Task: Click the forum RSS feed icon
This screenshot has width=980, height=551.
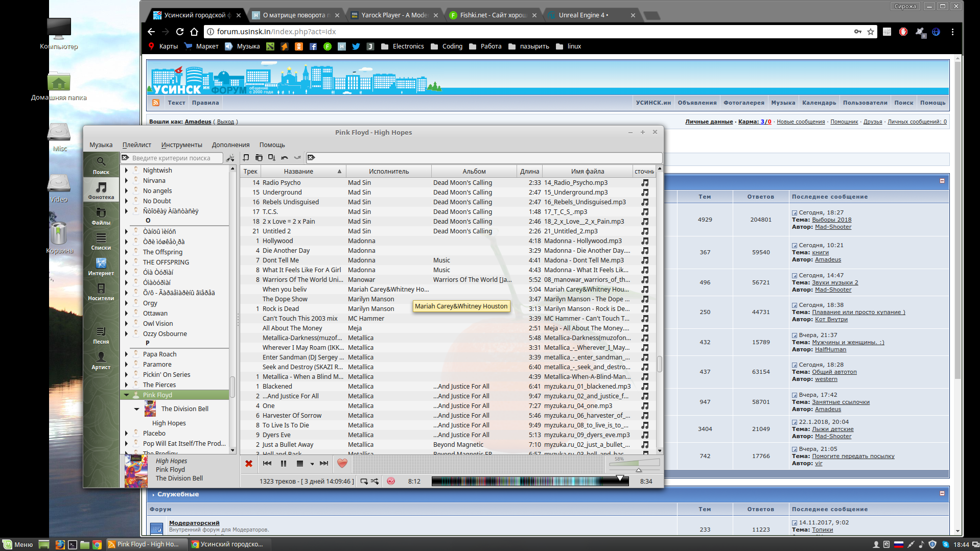Action: (x=156, y=103)
